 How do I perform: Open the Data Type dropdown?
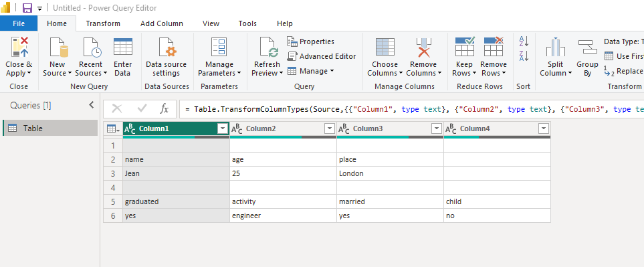coord(623,41)
